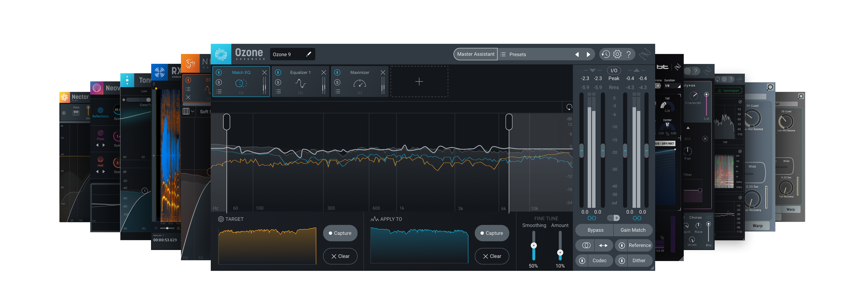Open the Maximizer module preset list icon

pos(337,91)
